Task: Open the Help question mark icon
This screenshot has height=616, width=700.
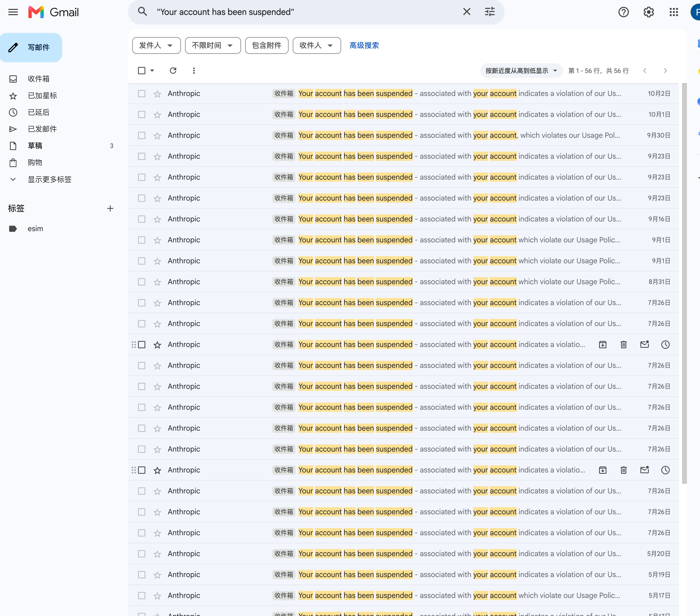Action: (623, 12)
